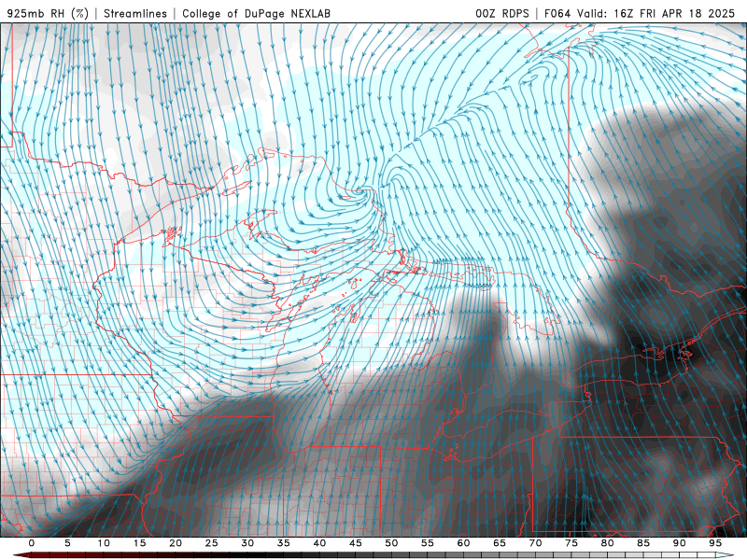The width and height of the screenshot is (747, 560).
Task: Click the "55" color scale label
Action: point(428,543)
